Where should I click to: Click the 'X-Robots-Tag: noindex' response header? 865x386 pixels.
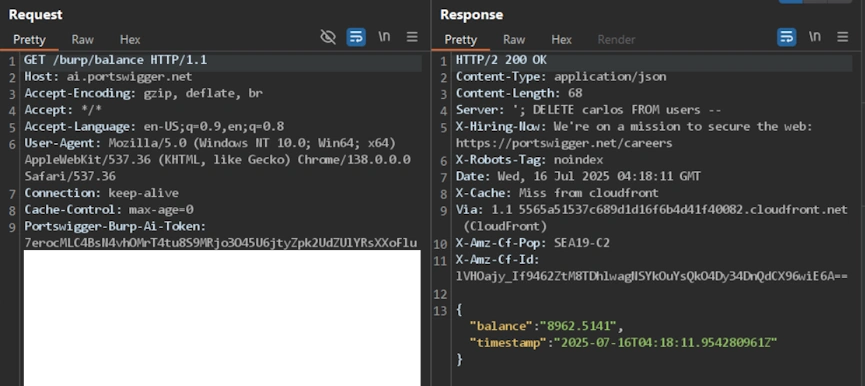point(530,160)
